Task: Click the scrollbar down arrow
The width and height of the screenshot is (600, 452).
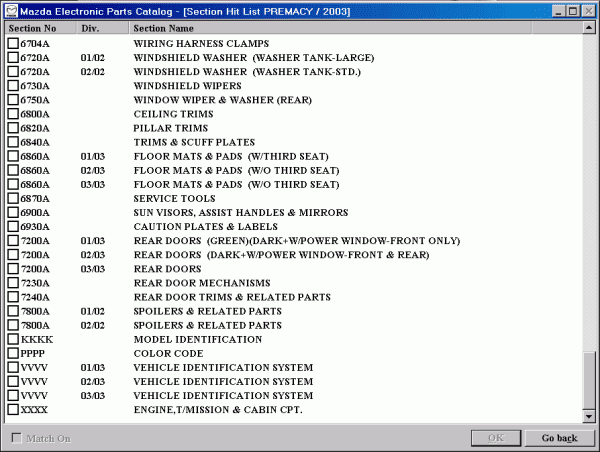Action: (x=589, y=416)
